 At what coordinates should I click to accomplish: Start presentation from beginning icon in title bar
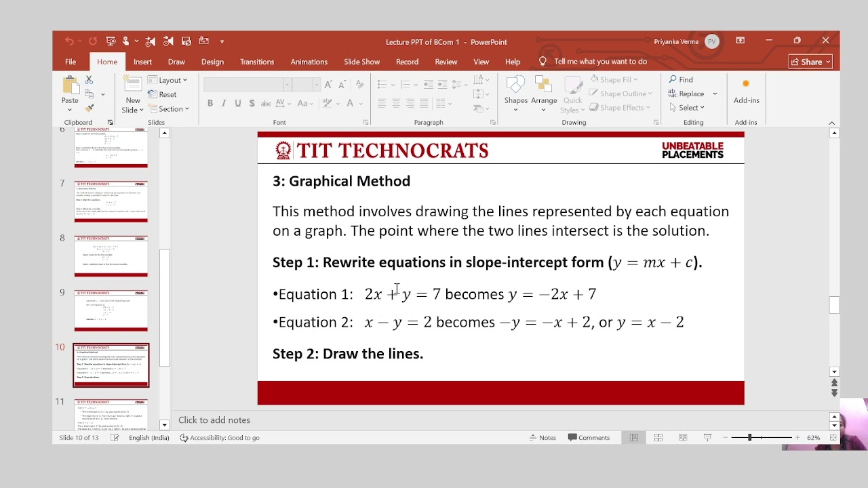click(x=111, y=41)
